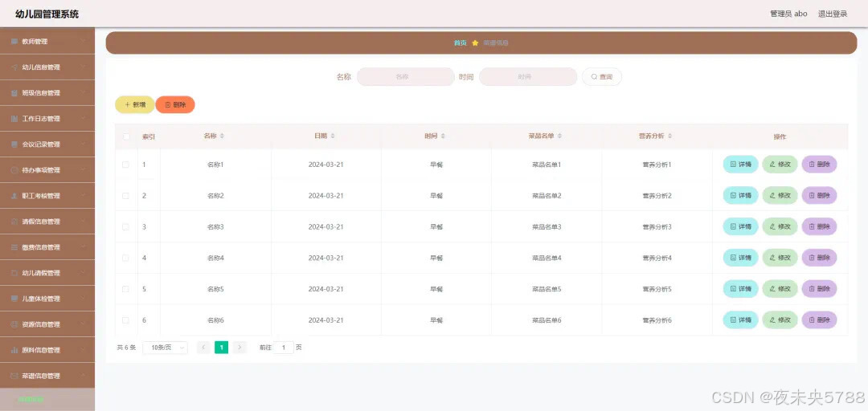Expand 待办事项管理 with its chevron

83,170
